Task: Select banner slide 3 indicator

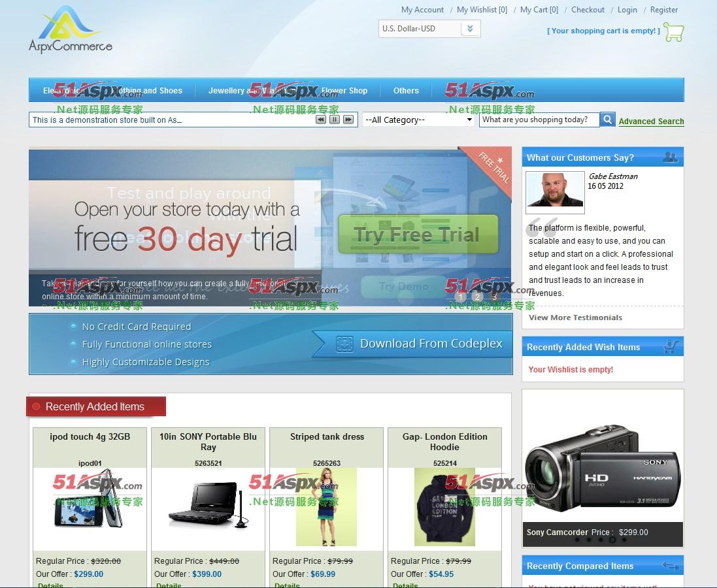Action: tap(494, 297)
